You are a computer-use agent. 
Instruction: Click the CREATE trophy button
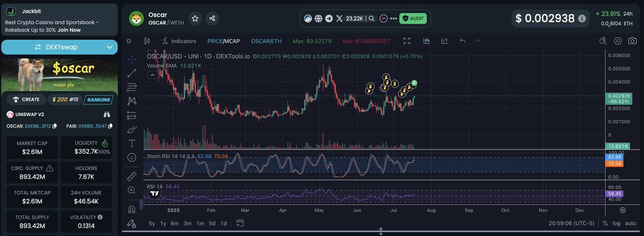point(27,99)
